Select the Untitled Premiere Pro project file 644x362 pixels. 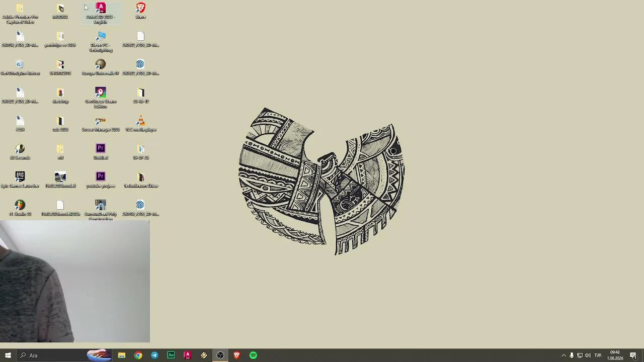point(101,152)
